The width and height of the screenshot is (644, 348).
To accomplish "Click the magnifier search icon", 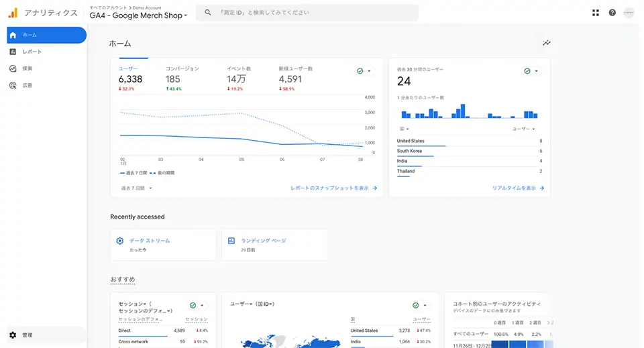I will (x=208, y=13).
